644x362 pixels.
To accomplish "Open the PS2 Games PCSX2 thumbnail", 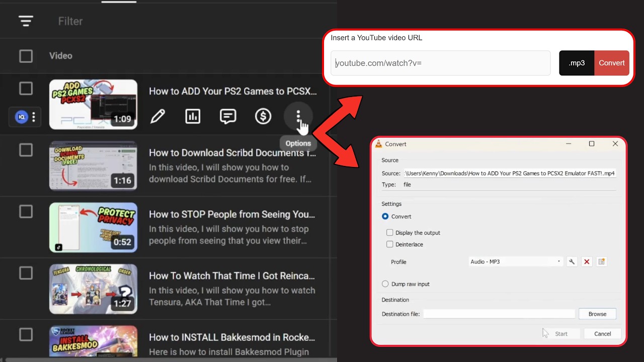I will [x=93, y=105].
